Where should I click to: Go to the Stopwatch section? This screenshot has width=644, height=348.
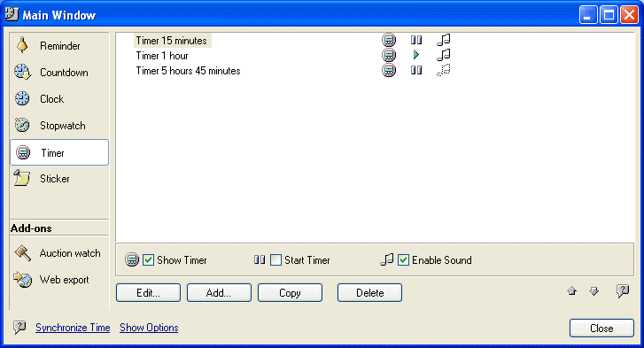[59, 126]
